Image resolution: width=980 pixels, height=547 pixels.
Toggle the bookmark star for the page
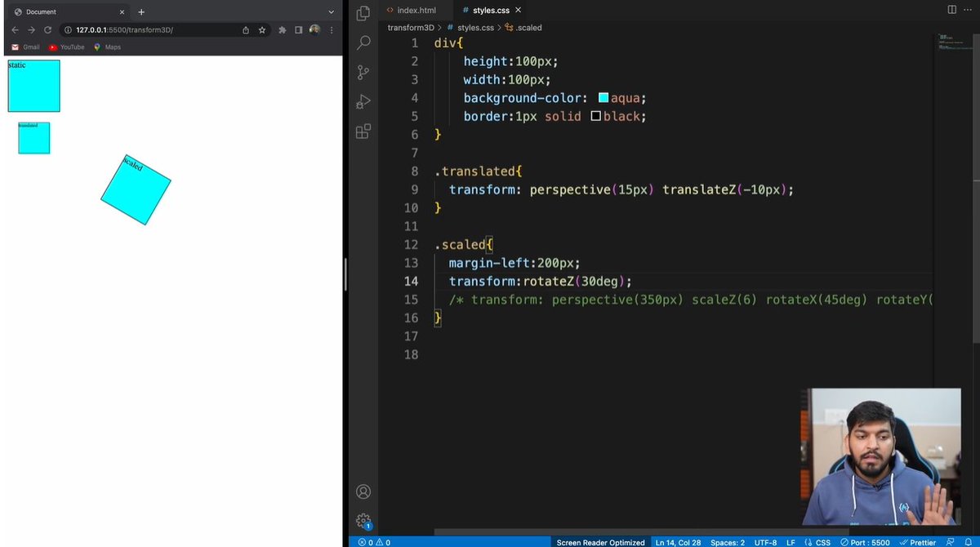point(262,29)
